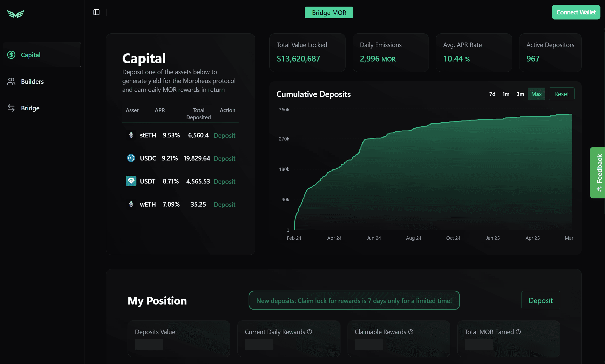The height and width of the screenshot is (364, 605).
Task: Select the 7d chart range
Action: tap(492, 94)
